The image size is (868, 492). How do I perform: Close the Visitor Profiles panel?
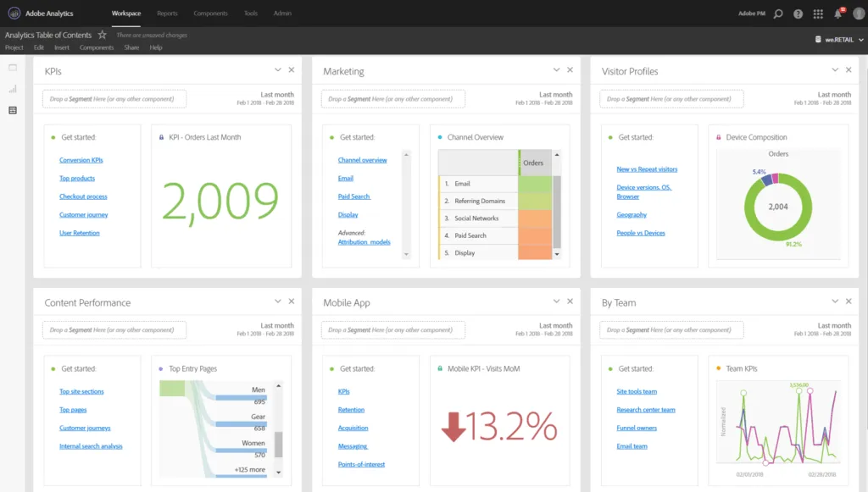[x=849, y=70]
